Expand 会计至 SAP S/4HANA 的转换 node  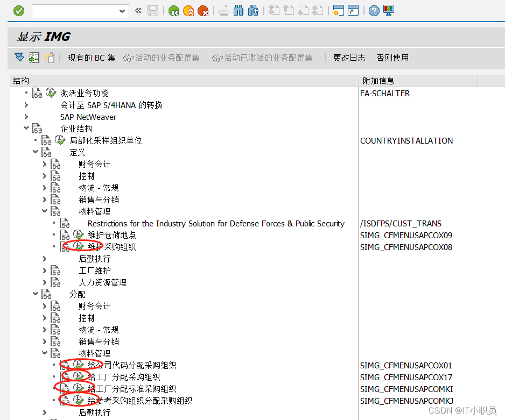[26, 105]
